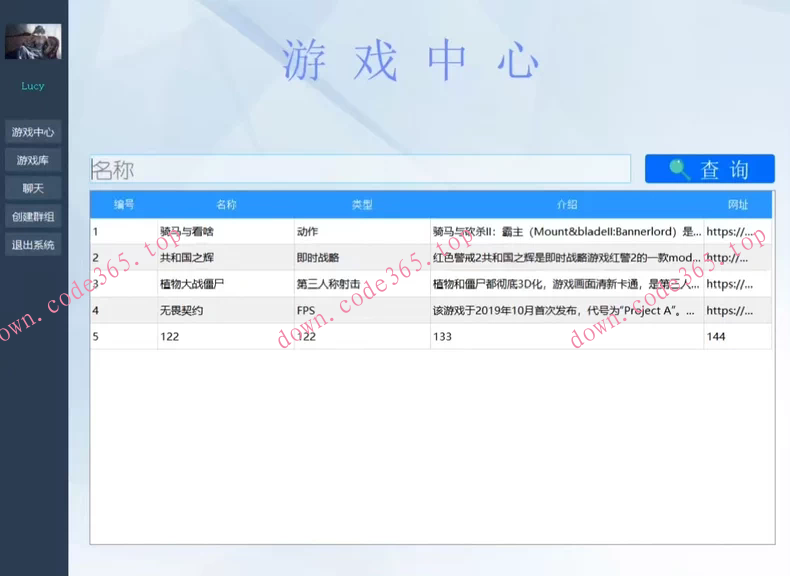
Task: Select the row number 1 cell
Action: [124, 232]
